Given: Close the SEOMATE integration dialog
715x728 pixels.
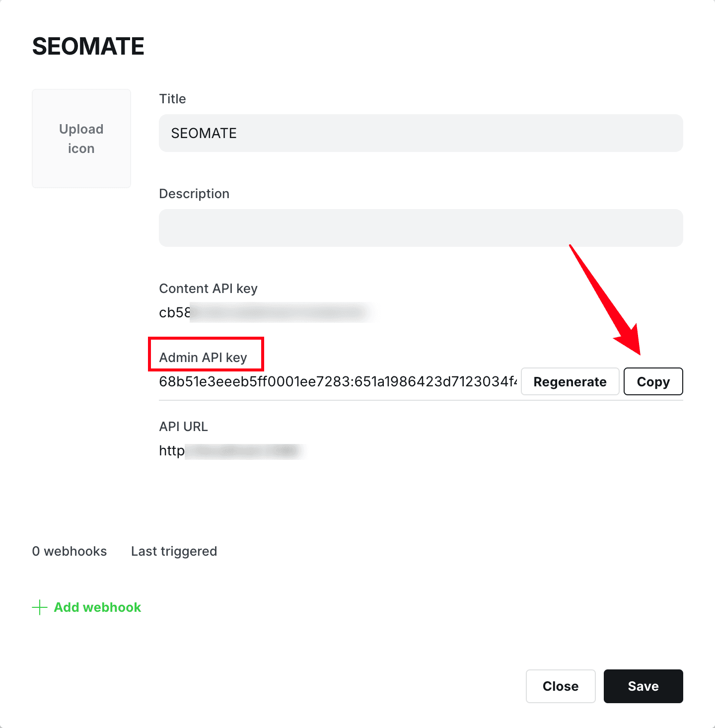Looking at the screenshot, I should coord(561,686).
